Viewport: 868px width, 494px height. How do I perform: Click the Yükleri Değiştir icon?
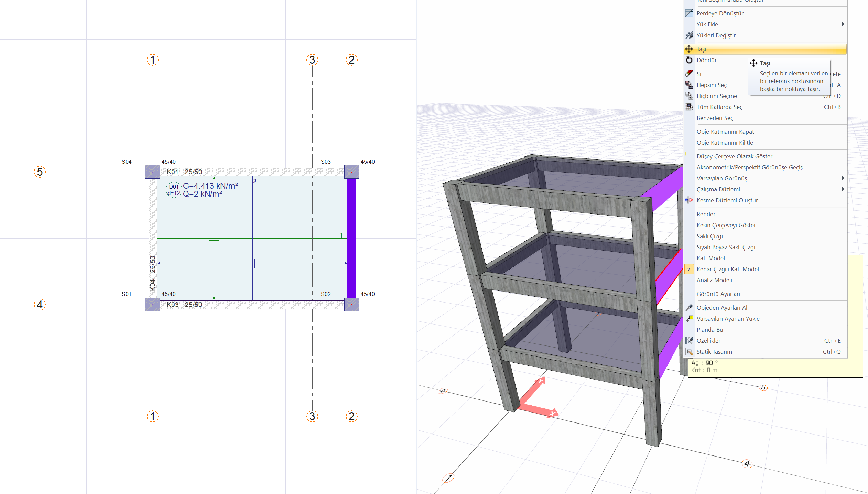click(689, 35)
